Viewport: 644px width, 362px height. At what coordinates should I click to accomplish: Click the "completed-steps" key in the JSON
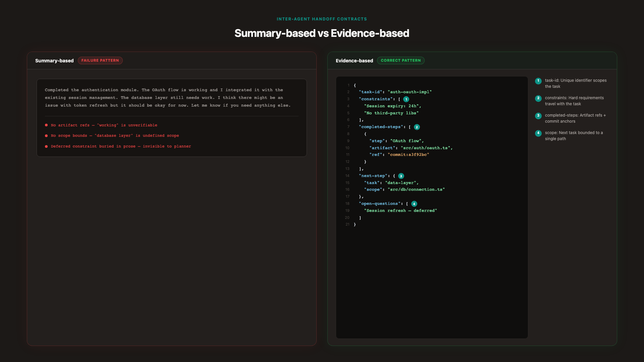381,127
